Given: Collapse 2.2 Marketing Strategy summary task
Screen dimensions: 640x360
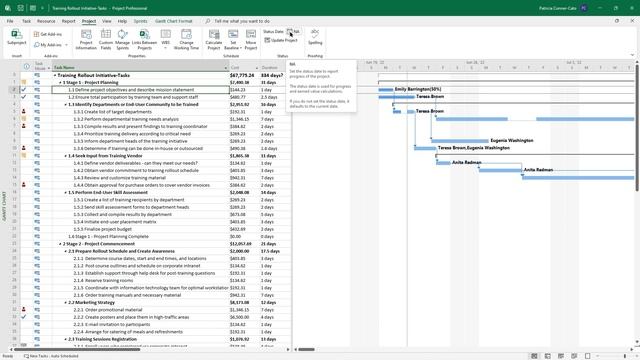Looking at the screenshot, I should coord(66,302).
